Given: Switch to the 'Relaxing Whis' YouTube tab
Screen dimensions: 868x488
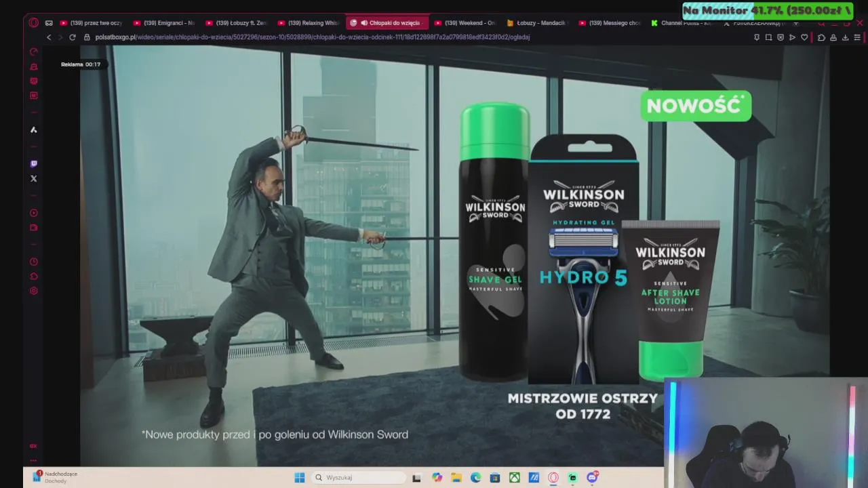Looking at the screenshot, I should click(x=308, y=23).
